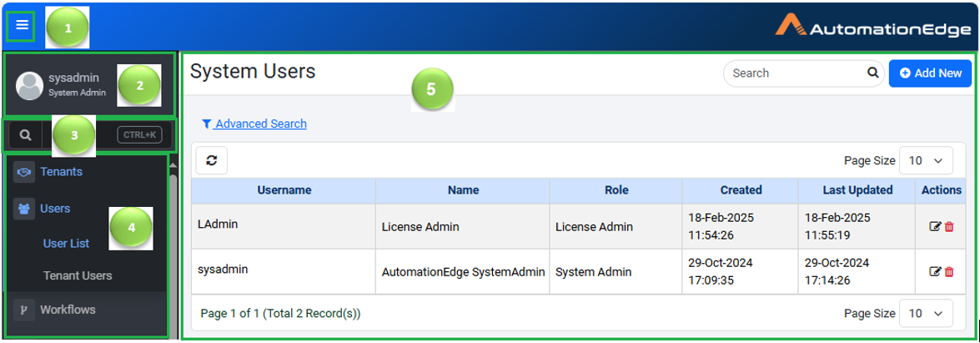Open the Advanced Search link
This screenshot has width=980, height=343.
pos(260,124)
